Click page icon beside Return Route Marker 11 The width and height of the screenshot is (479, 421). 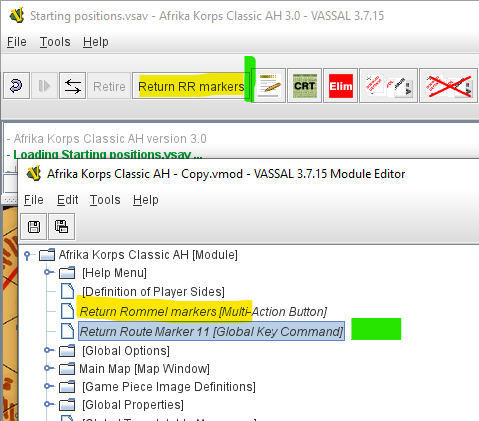click(x=67, y=331)
